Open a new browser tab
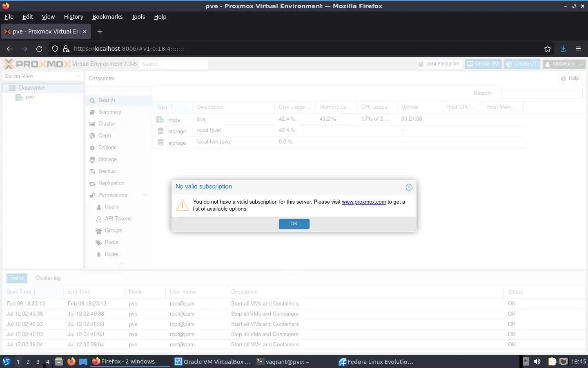Image resolution: width=588 pixels, height=368 pixels. click(100, 31)
